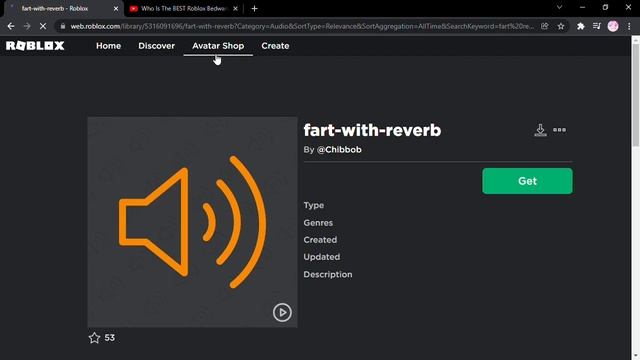Go to Avatar Shop
The width and height of the screenshot is (640, 360).
[218, 46]
